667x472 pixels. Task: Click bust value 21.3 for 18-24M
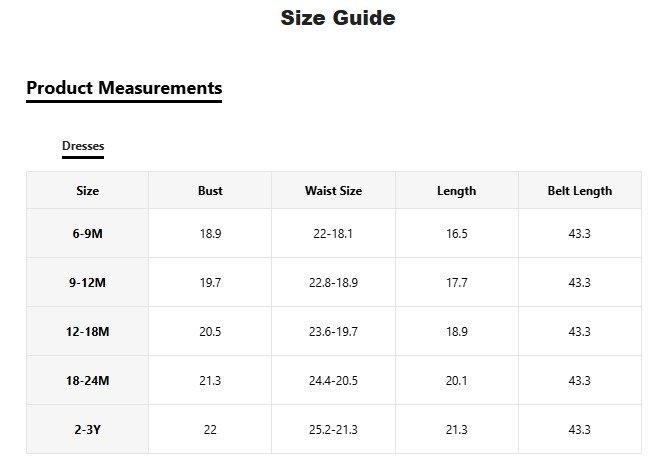[x=210, y=381]
